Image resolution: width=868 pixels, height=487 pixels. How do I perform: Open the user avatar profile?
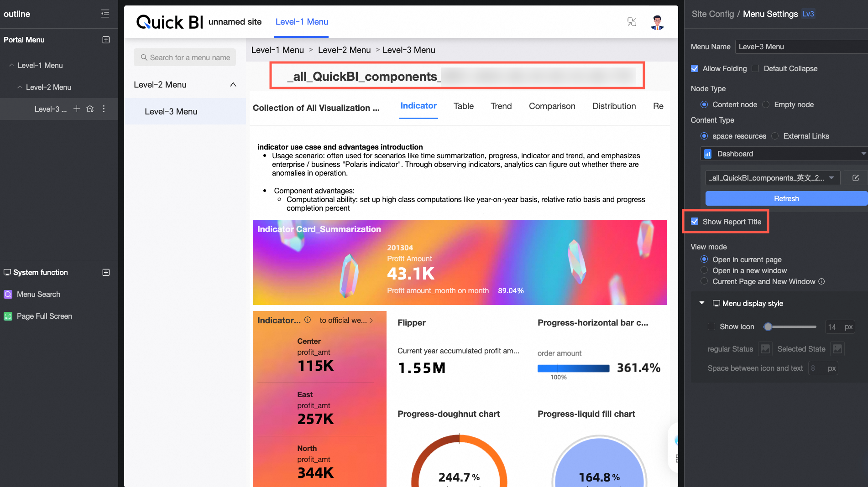657,22
